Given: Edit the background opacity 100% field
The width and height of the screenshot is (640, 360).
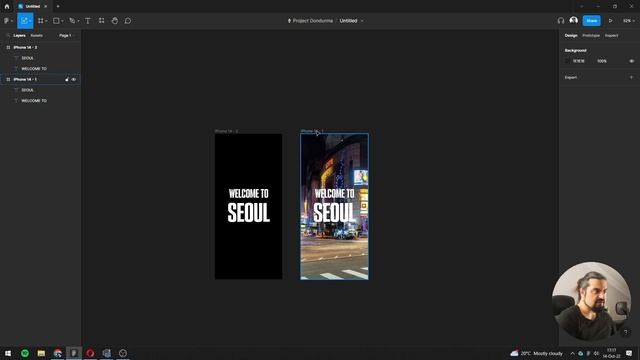Looking at the screenshot, I should pos(602,61).
